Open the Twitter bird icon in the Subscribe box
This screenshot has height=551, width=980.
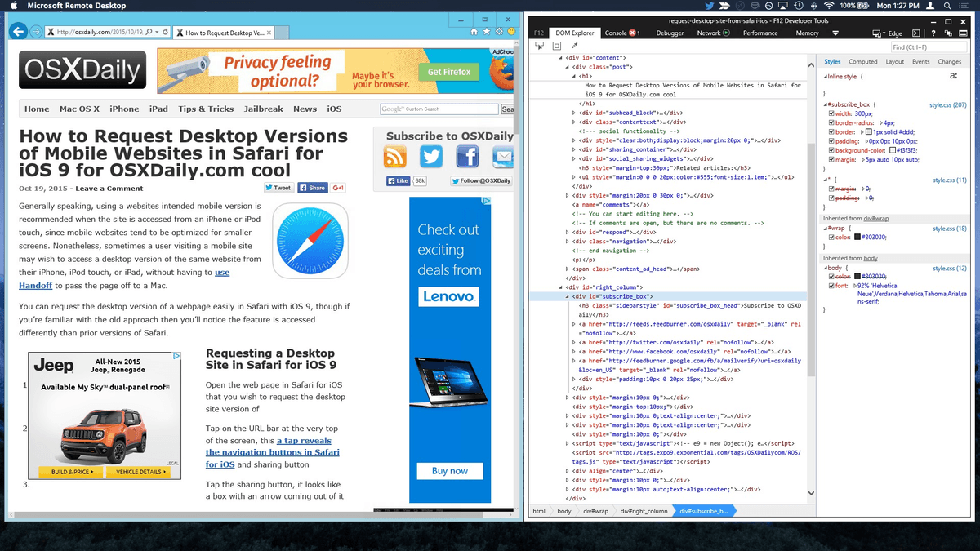click(x=430, y=157)
